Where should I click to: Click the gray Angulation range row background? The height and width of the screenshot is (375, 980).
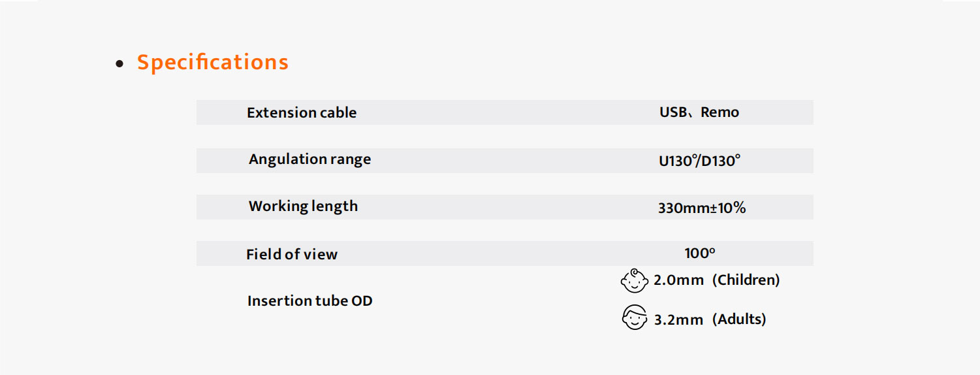[505, 161]
